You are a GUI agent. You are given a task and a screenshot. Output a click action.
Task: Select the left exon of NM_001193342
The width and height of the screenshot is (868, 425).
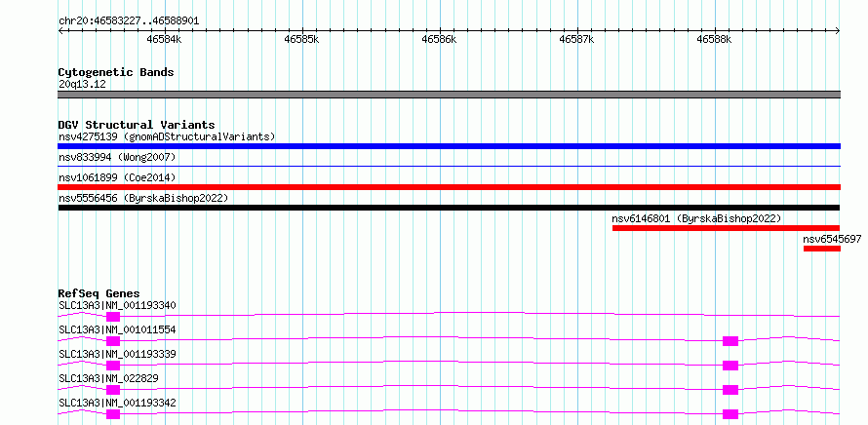point(113,414)
